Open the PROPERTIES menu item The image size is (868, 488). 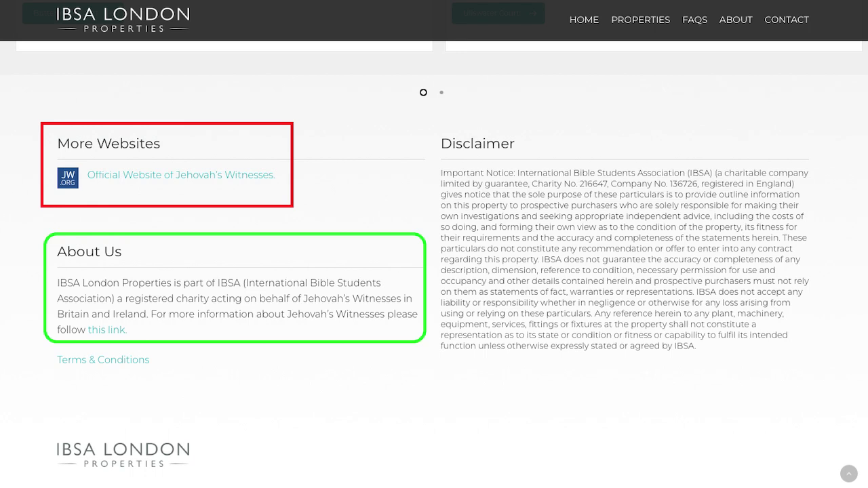pos(640,20)
